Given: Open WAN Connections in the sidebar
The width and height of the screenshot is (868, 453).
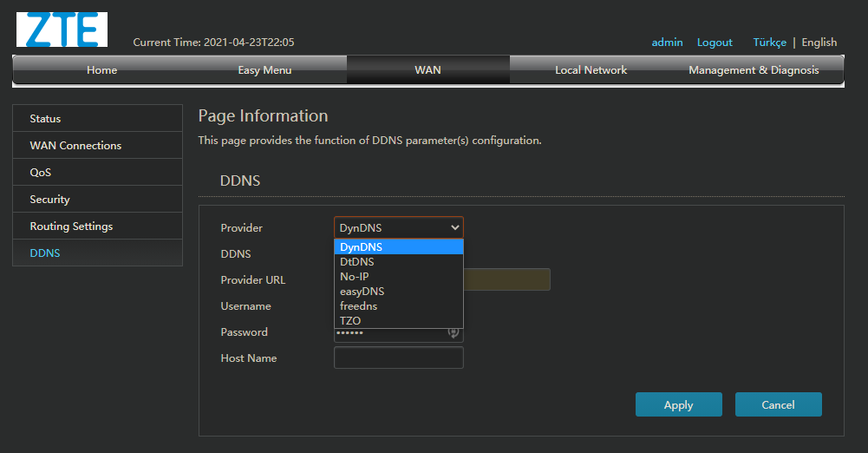Looking at the screenshot, I should point(75,146).
